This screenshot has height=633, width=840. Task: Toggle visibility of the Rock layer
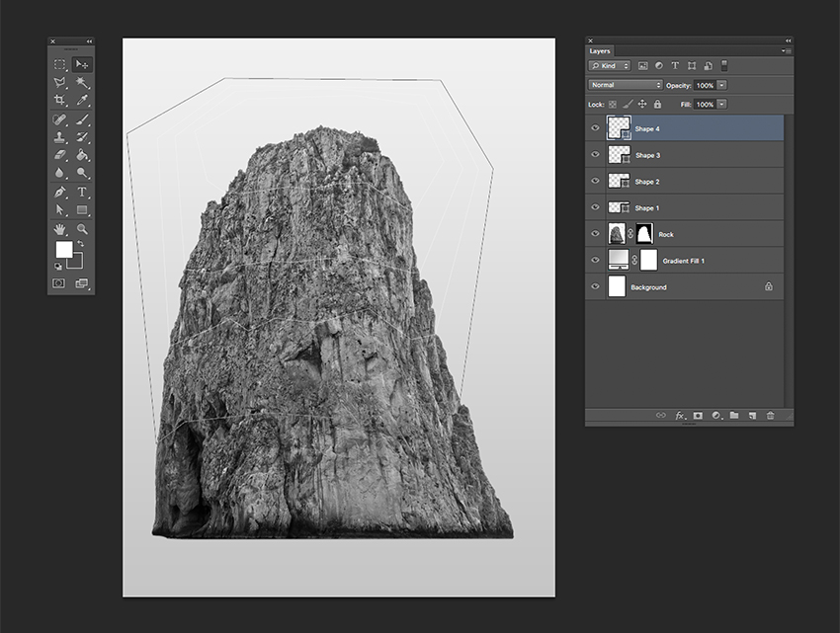click(595, 233)
